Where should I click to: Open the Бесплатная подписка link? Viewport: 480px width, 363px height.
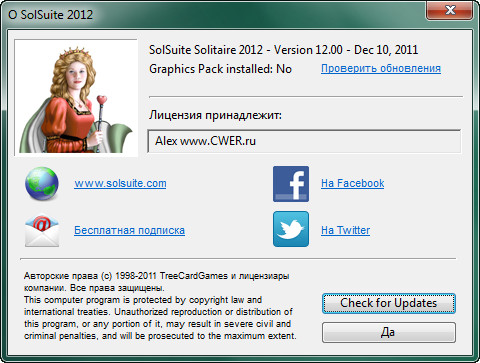point(129,230)
